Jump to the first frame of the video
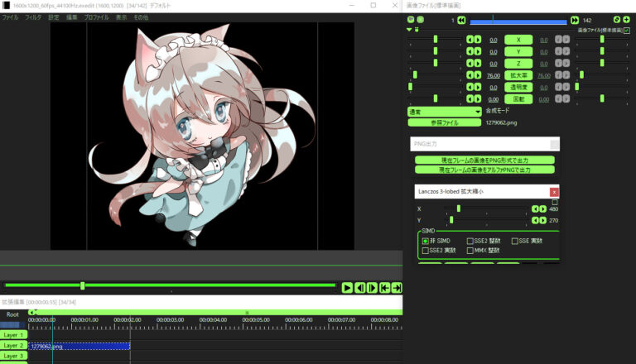The height and width of the screenshot is (364, 636). 385,287
